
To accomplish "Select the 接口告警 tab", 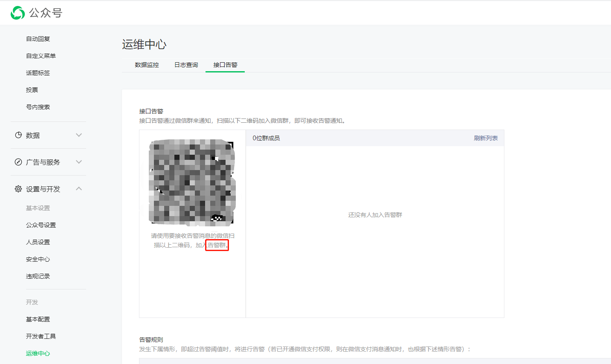I will pyautogui.click(x=225, y=65).
